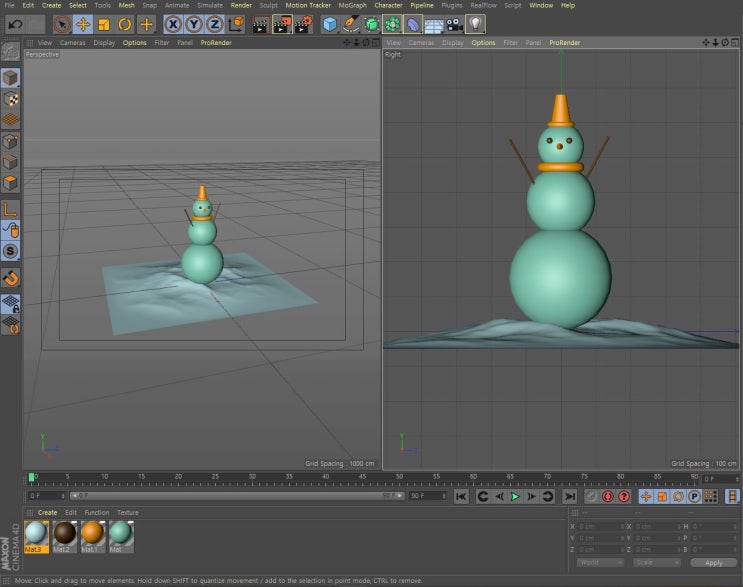
Task: Open the Spline Pen tool
Action: pos(350,24)
